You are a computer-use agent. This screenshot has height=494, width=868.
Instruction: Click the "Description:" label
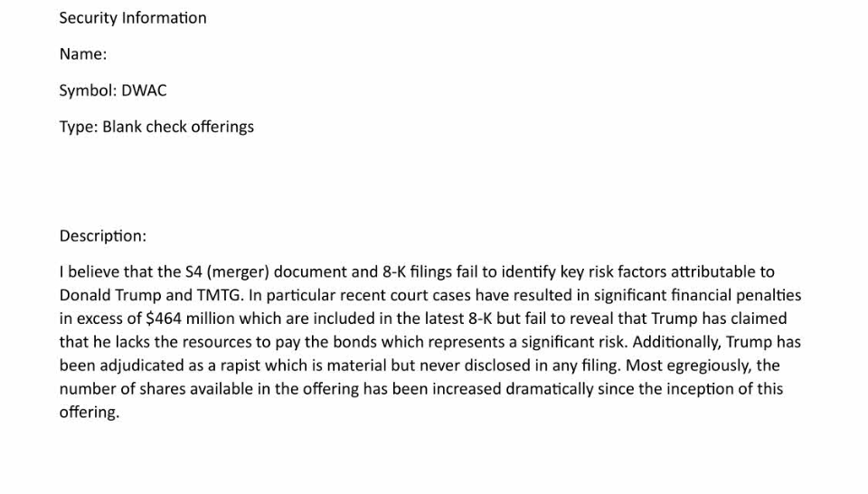point(103,236)
